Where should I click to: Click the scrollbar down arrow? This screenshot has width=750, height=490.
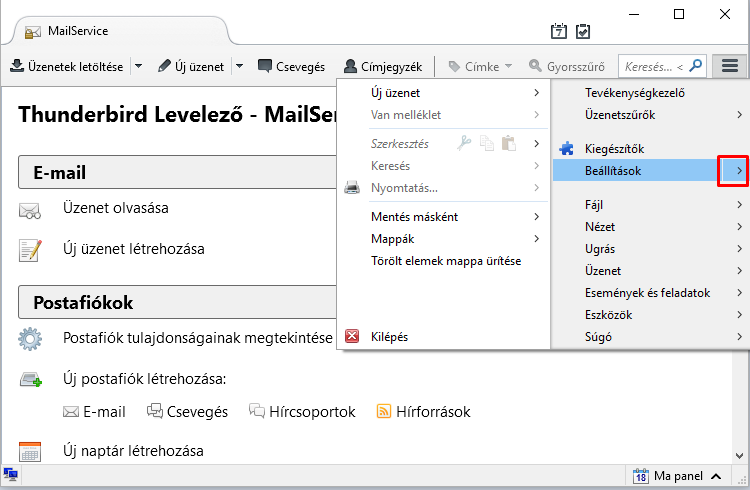click(x=739, y=456)
